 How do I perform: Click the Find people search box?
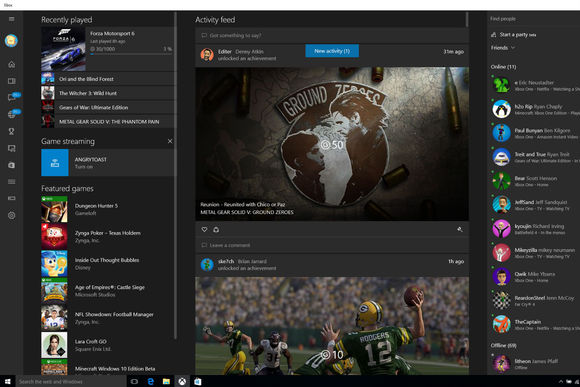(x=533, y=19)
